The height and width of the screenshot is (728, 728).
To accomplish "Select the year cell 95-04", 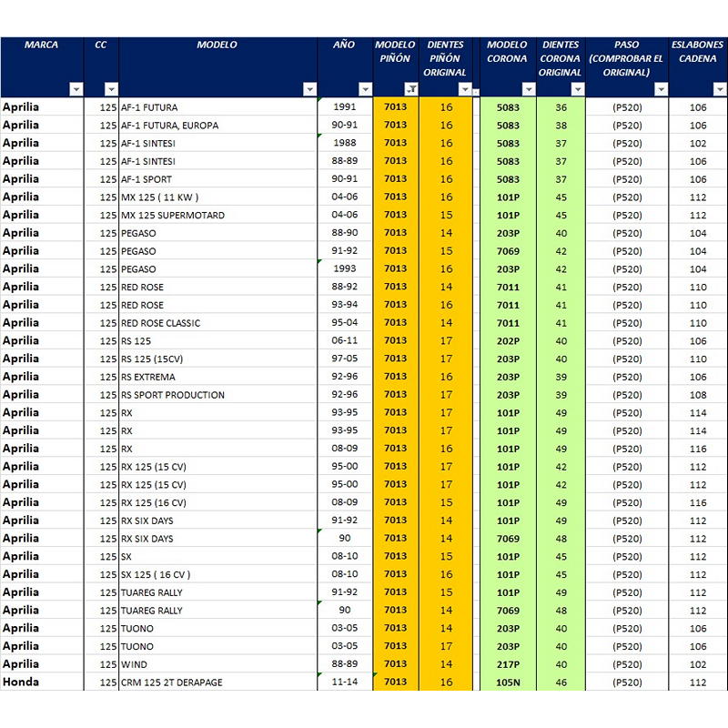I will click(345, 323).
